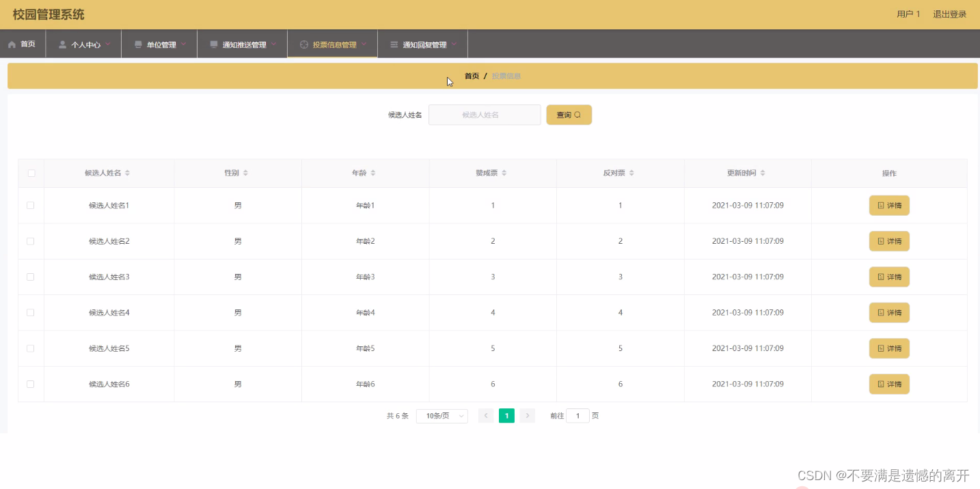
Task: Click 投票信息 in the breadcrumb
Action: (x=506, y=76)
